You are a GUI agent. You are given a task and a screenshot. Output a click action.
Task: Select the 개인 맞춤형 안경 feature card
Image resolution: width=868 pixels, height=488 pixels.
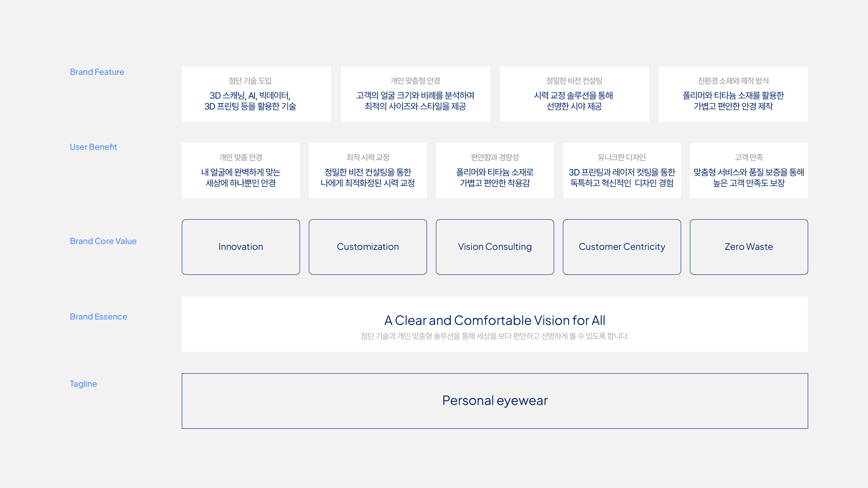coord(415,94)
